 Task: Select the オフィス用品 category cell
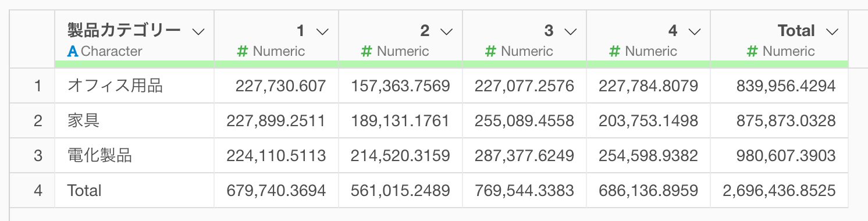134,86
